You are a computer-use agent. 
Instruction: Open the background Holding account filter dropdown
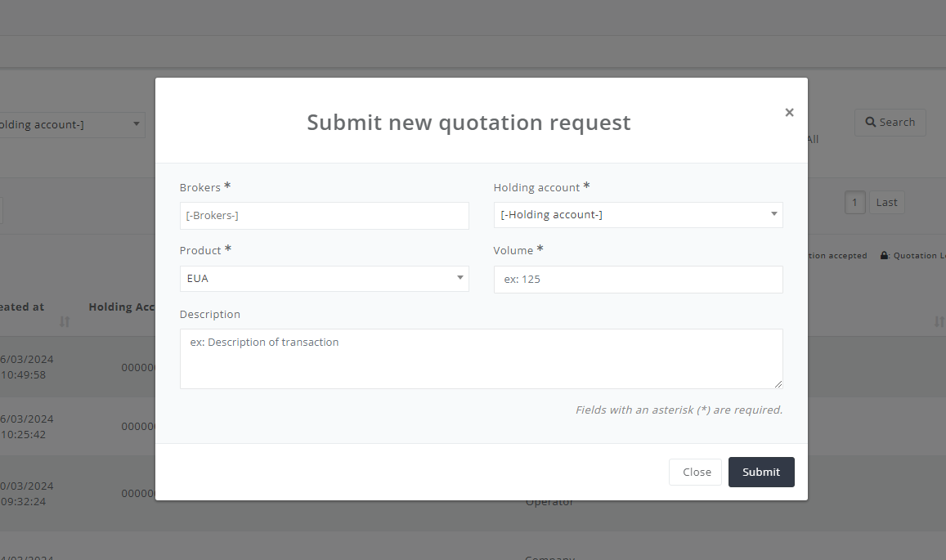tap(71, 125)
